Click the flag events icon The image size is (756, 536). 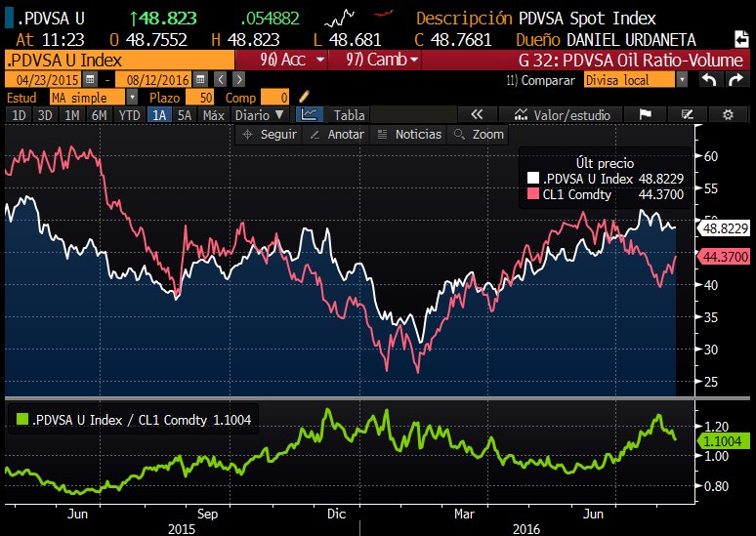645,115
